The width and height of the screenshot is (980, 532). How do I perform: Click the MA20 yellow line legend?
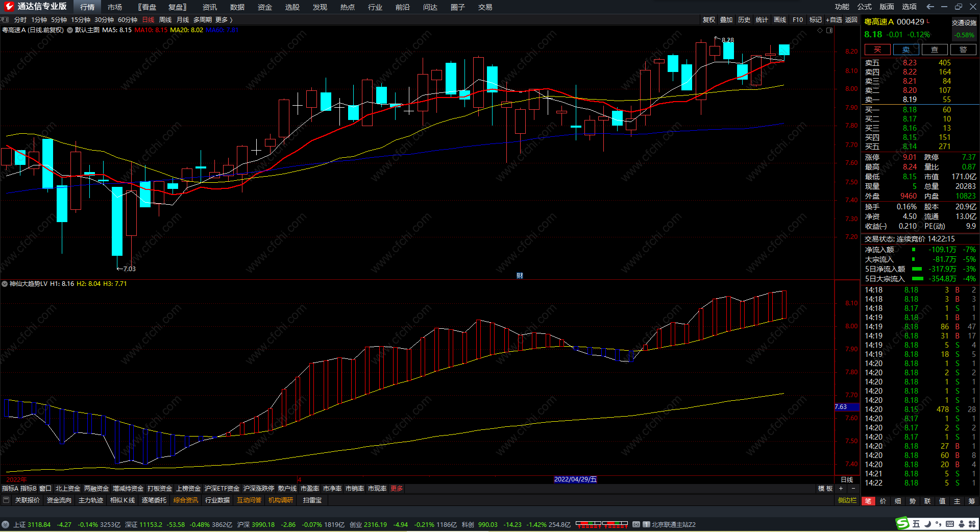tap(187, 30)
